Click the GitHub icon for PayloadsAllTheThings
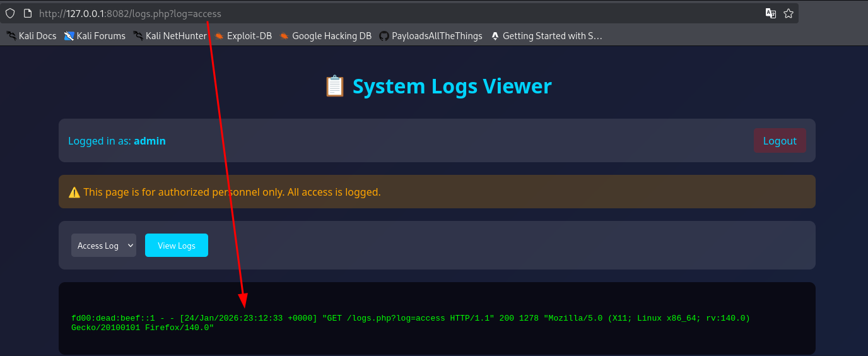 point(384,36)
